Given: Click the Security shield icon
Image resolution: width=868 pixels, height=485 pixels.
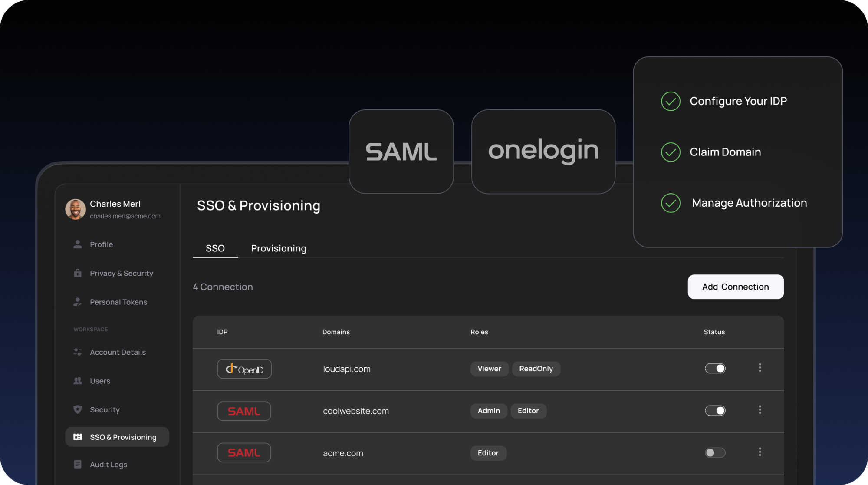Looking at the screenshot, I should 78,409.
